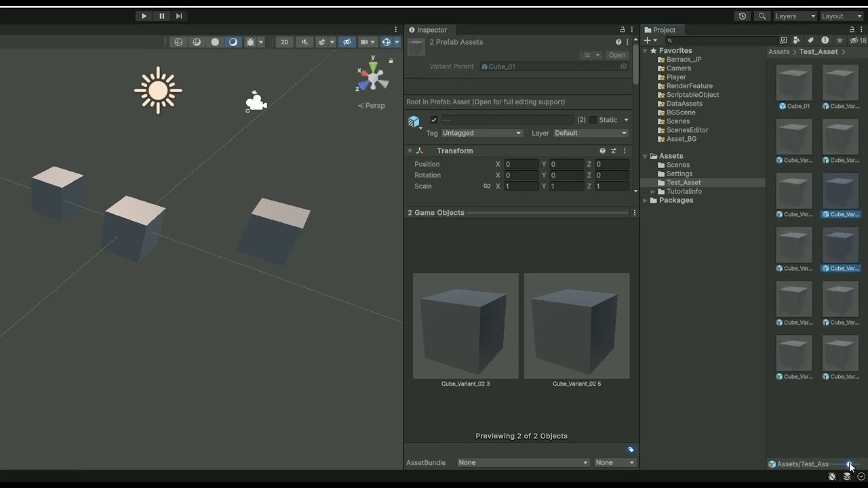Click the Step frame button
The height and width of the screenshot is (488, 868).
point(179,16)
